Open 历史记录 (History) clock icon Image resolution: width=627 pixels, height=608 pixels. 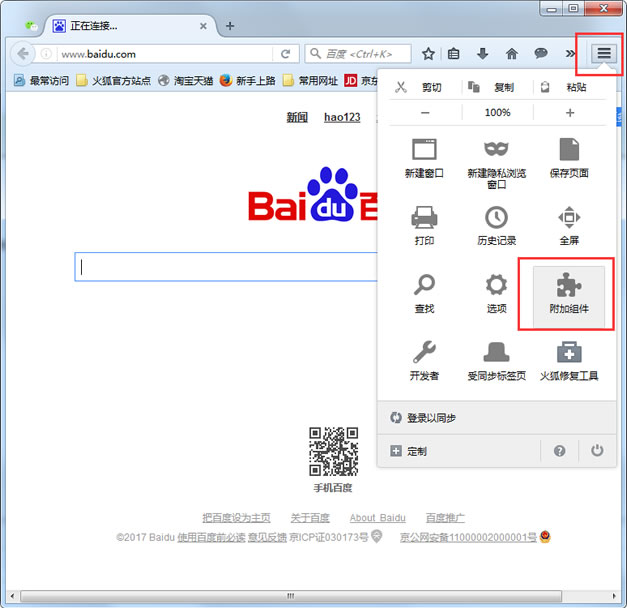click(496, 218)
